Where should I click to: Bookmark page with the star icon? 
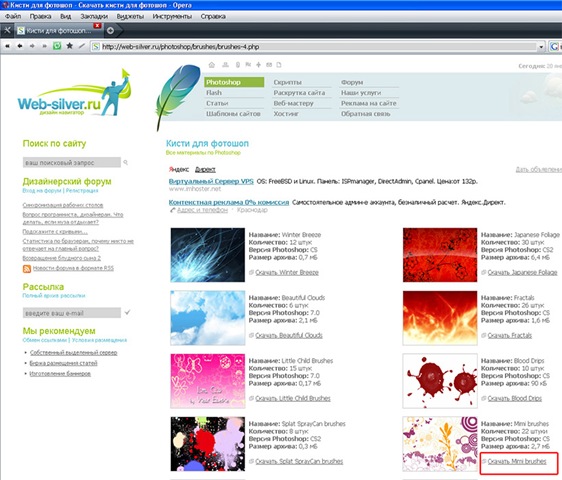coord(70,46)
